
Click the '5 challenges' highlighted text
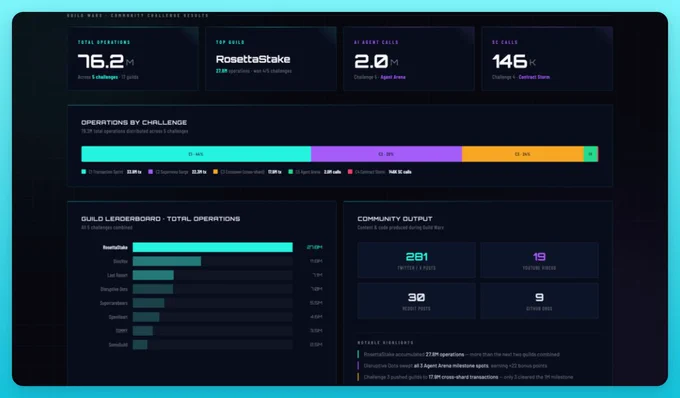click(x=105, y=77)
